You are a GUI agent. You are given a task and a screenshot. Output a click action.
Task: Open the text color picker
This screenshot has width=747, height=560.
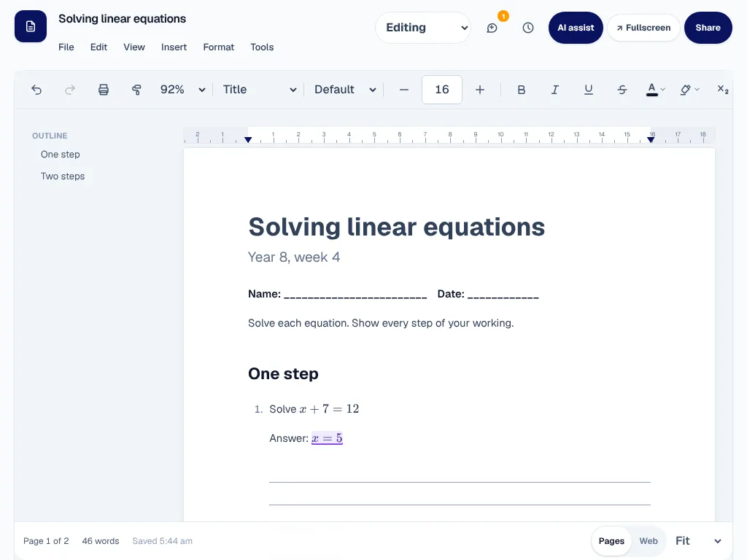[x=655, y=90]
